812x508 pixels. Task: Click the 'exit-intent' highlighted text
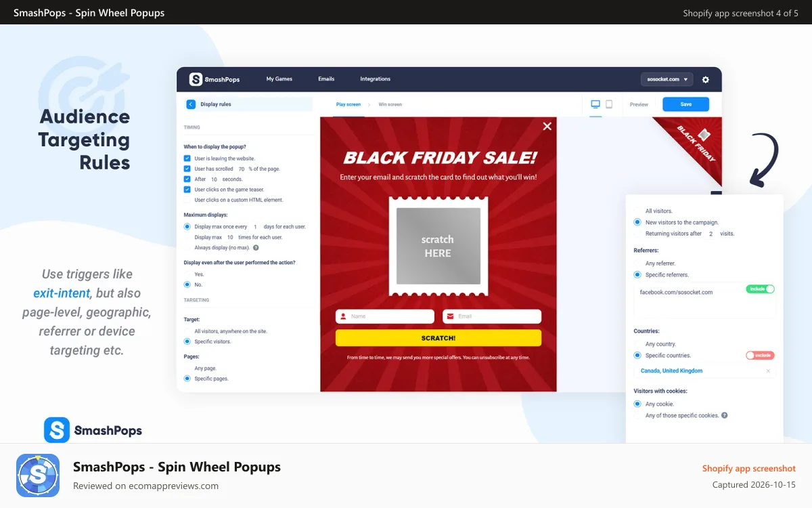tap(62, 293)
